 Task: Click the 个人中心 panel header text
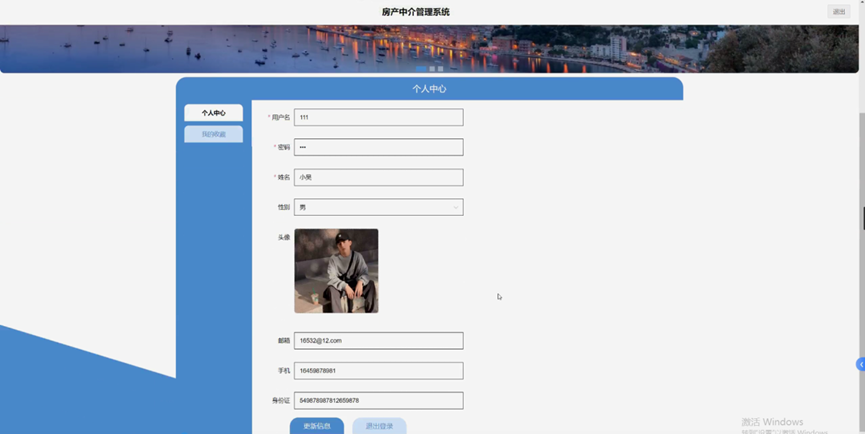coord(429,89)
